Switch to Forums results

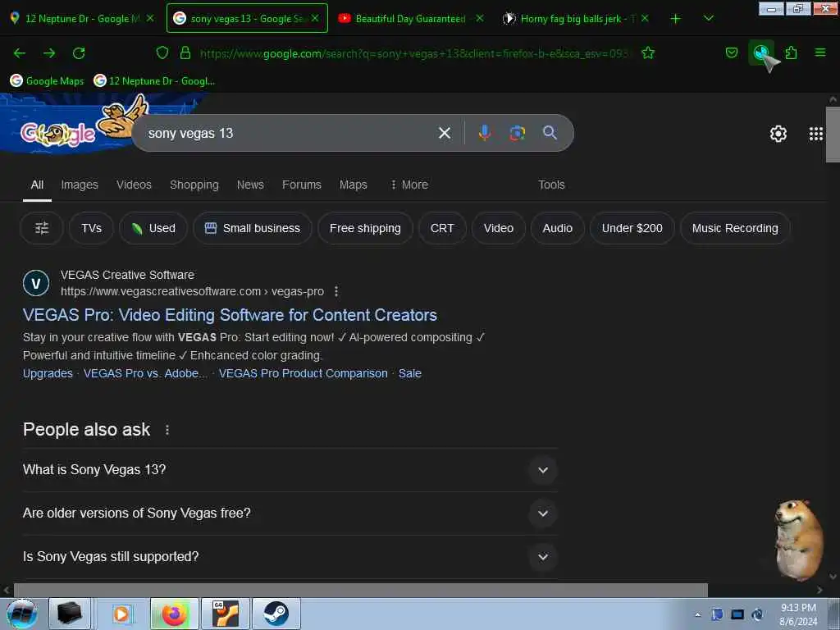coord(302,185)
